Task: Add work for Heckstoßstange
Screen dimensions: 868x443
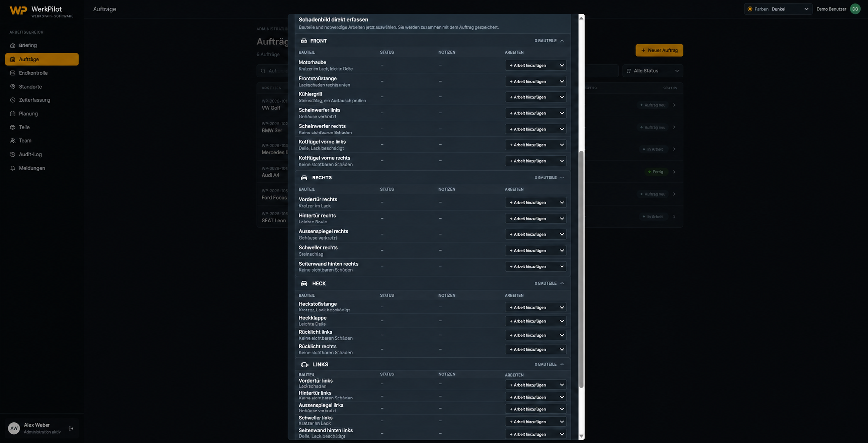Action: [535, 307]
